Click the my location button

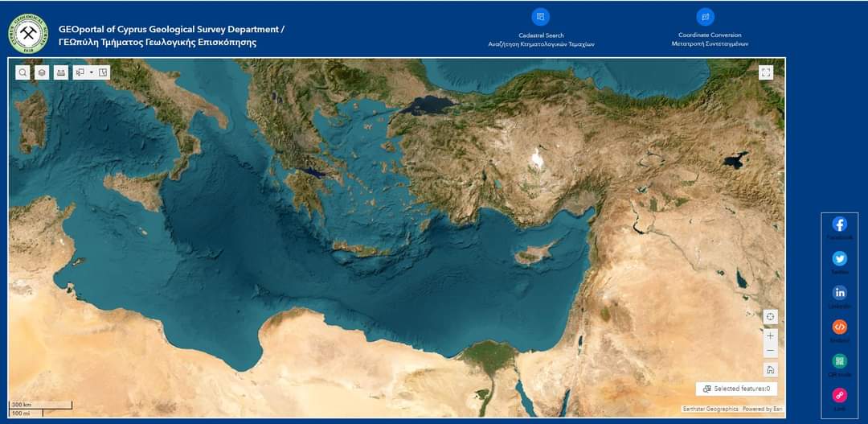(x=770, y=317)
